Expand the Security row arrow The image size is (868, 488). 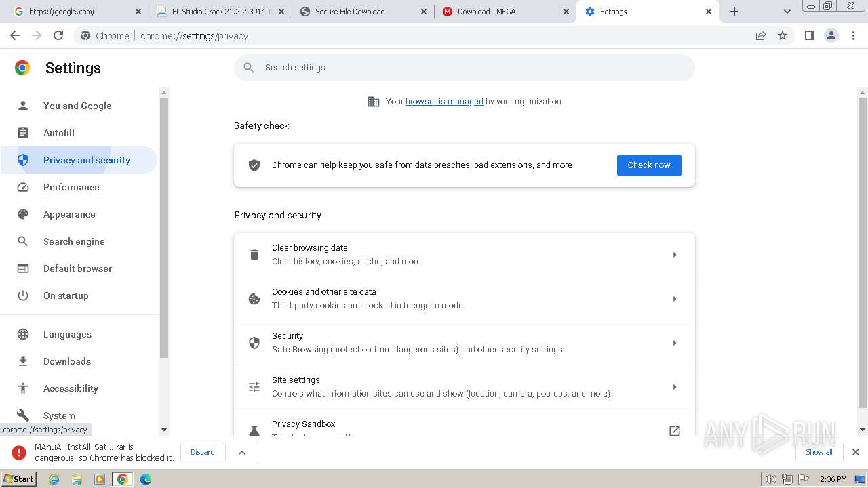pos(675,343)
